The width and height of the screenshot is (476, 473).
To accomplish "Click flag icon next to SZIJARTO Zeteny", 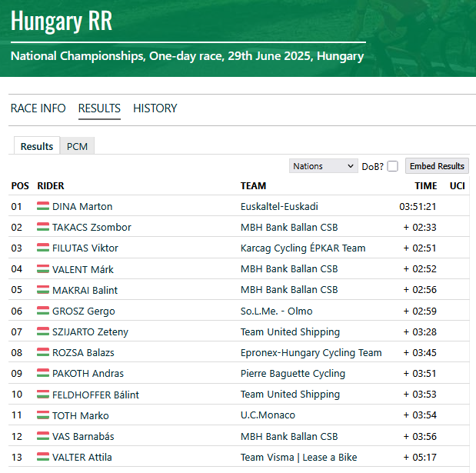I will pyautogui.click(x=43, y=331).
